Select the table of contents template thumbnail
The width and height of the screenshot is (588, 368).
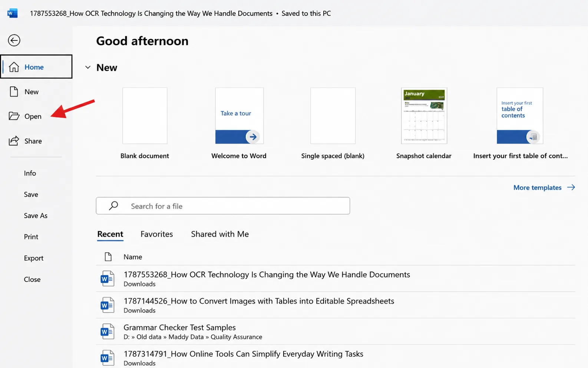tap(520, 116)
